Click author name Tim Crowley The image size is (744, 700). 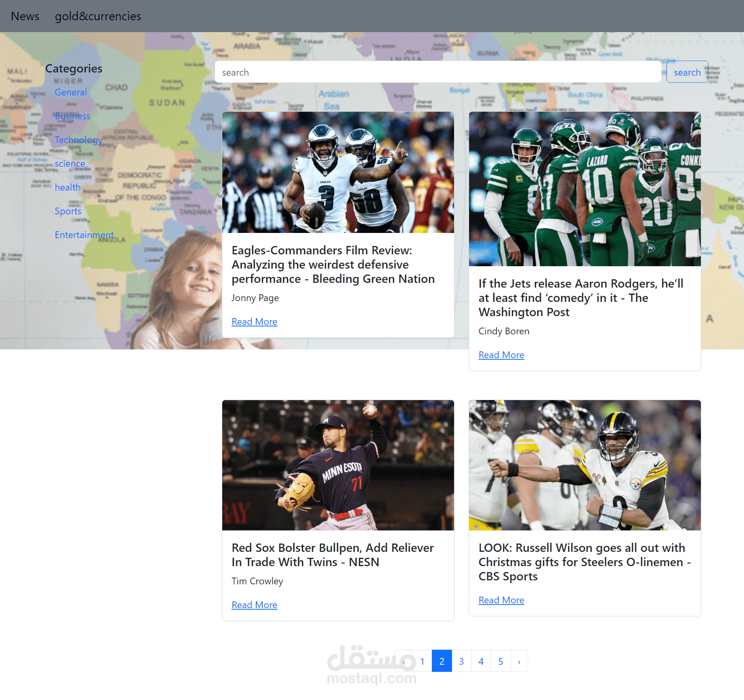[258, 581]
